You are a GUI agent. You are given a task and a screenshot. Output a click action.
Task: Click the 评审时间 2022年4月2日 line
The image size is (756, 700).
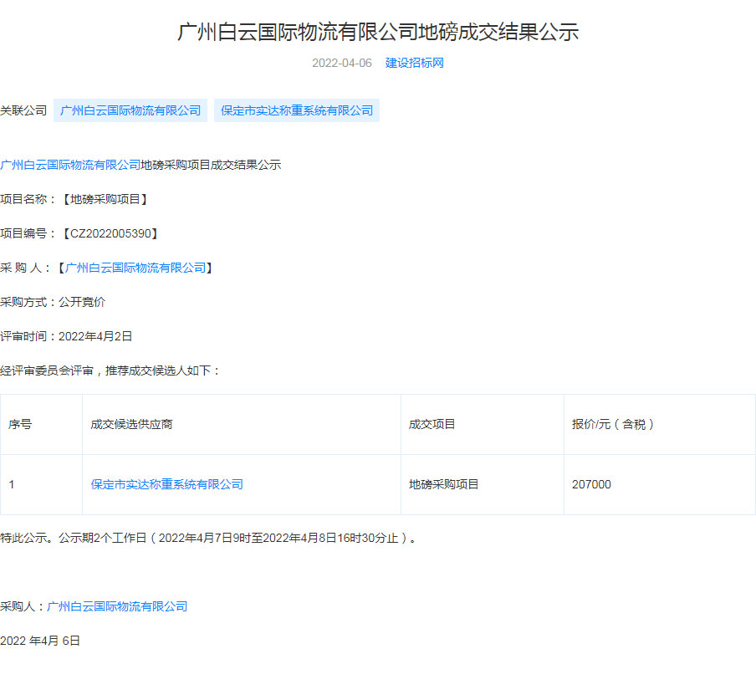pyautogui.click(x=66, y=336)
